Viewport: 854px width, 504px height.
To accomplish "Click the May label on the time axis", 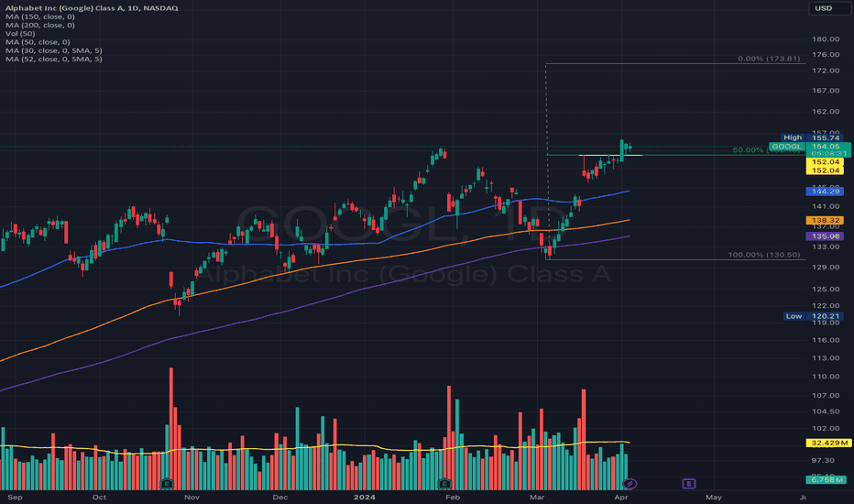I will pyautogui.click(x=714, y=498).
